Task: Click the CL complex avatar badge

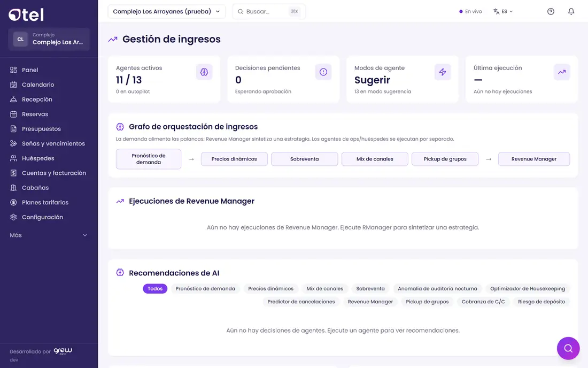Action: pos(20,39)
